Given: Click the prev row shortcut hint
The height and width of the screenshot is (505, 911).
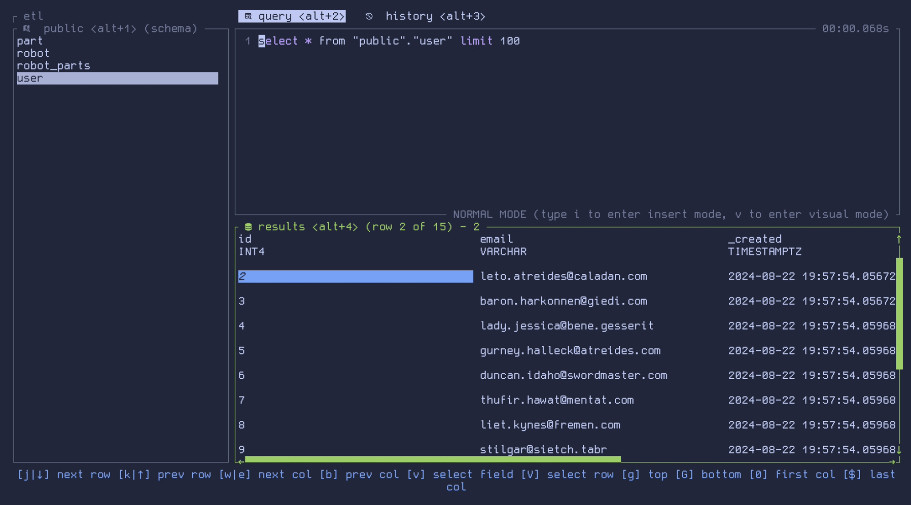Looking at the screenshot, I should point(164,475).
